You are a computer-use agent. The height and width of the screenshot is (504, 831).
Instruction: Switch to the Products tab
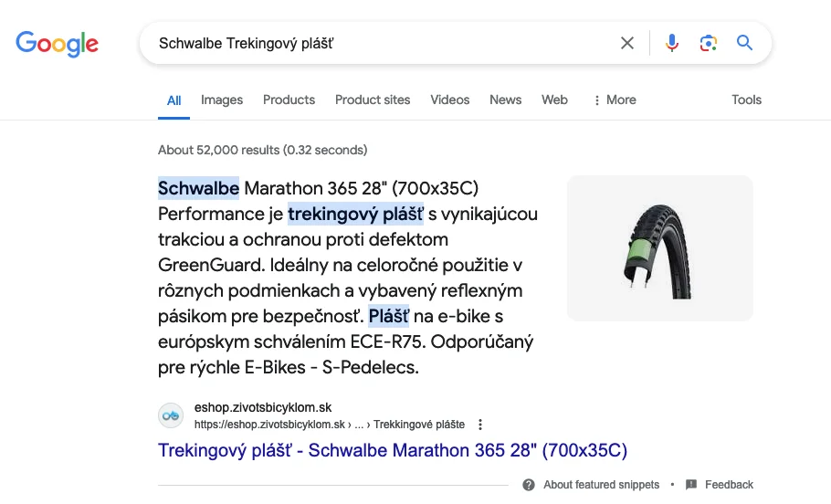tap(289, 100)
